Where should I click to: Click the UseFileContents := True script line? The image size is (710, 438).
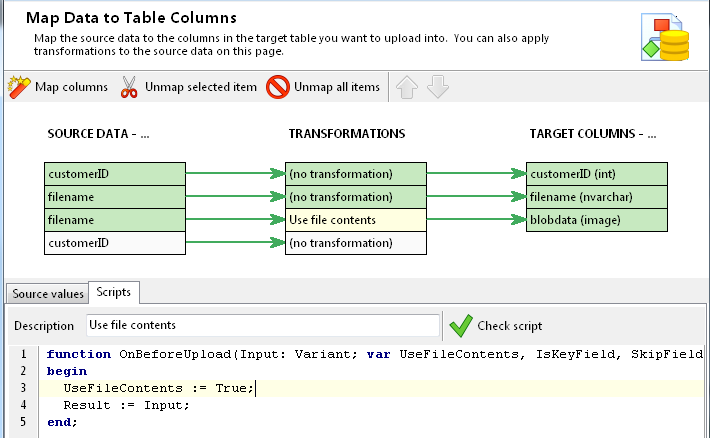point(160,388)
